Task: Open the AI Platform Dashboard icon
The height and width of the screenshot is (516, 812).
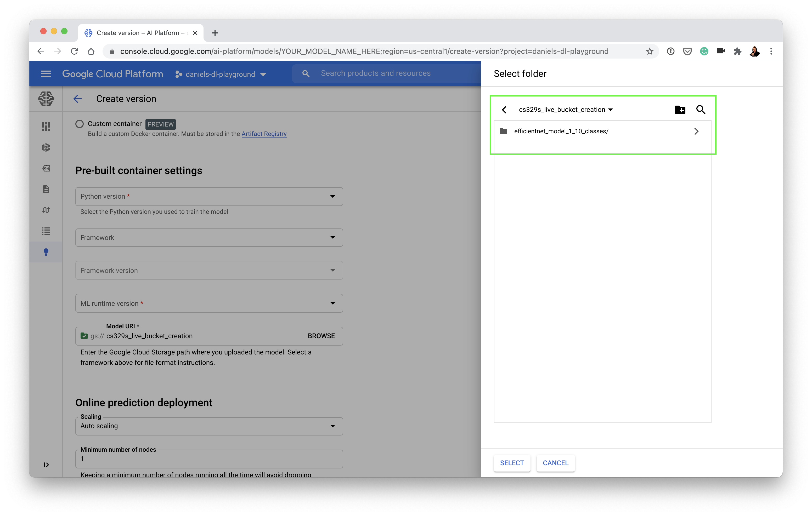Action: point(46,127)
